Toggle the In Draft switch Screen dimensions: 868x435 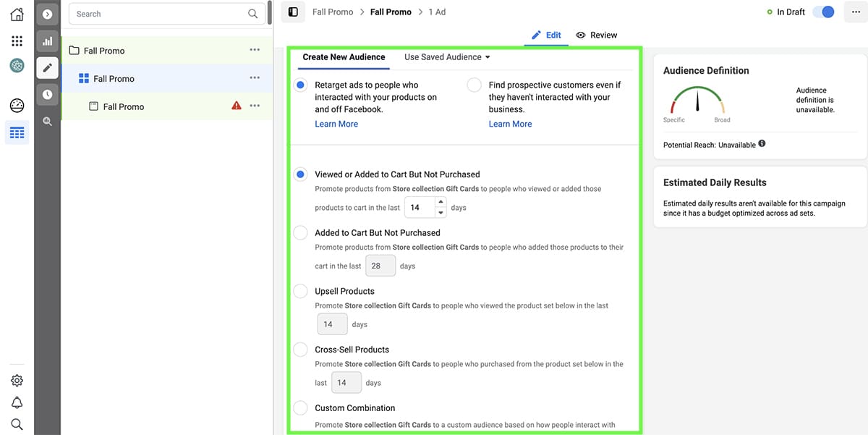pos(823,12)
